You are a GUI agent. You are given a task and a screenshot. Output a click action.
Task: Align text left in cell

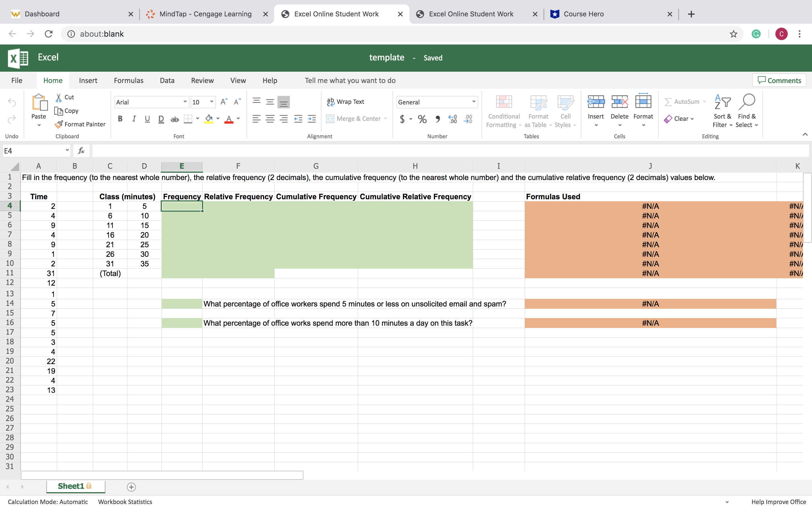pyautogui.click(x=257, y=119)
